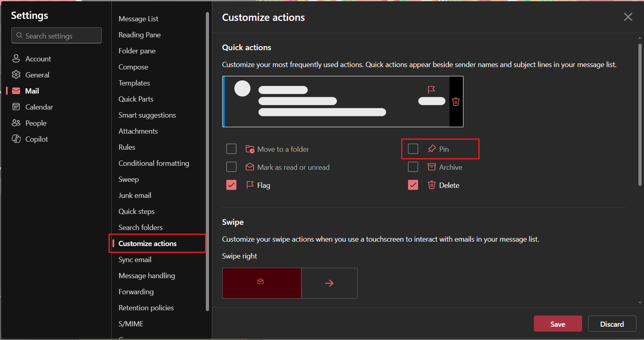Save the Customize actions changes
Viewport: 644px width, 340px height.
point(558,324)
